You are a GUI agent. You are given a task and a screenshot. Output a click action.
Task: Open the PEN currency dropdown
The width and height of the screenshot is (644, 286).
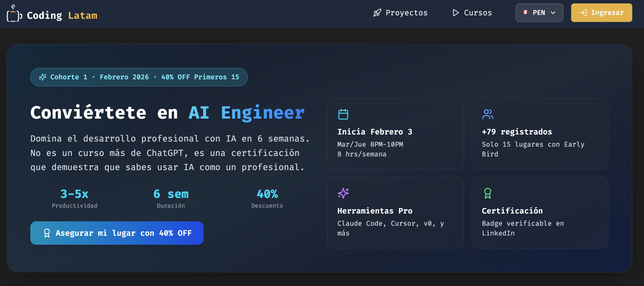pyautogui.click(x=539, y=12)
